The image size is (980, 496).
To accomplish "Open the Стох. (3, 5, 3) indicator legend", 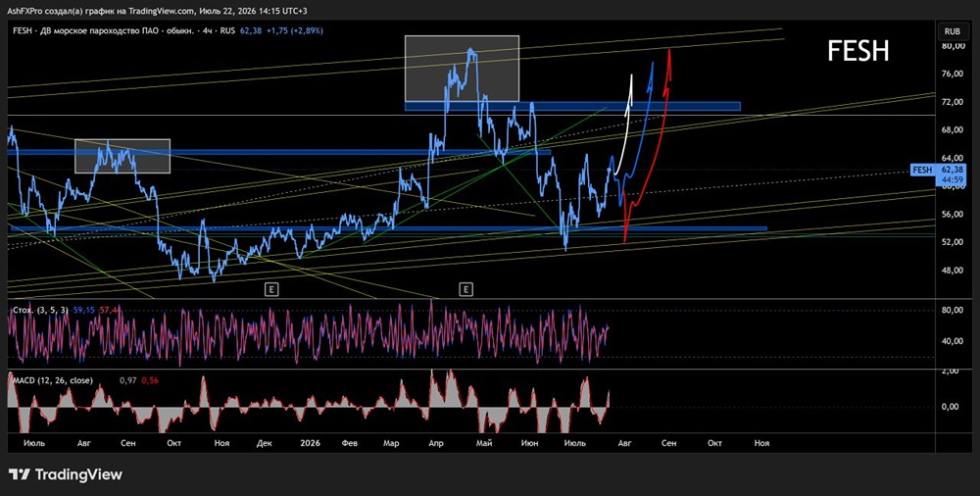I will (x=40, y=310).
